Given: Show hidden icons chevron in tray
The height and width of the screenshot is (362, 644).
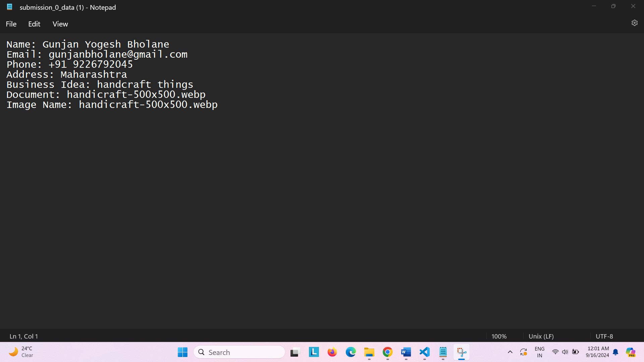Looking at the screenshot, I should pos(510,352).
